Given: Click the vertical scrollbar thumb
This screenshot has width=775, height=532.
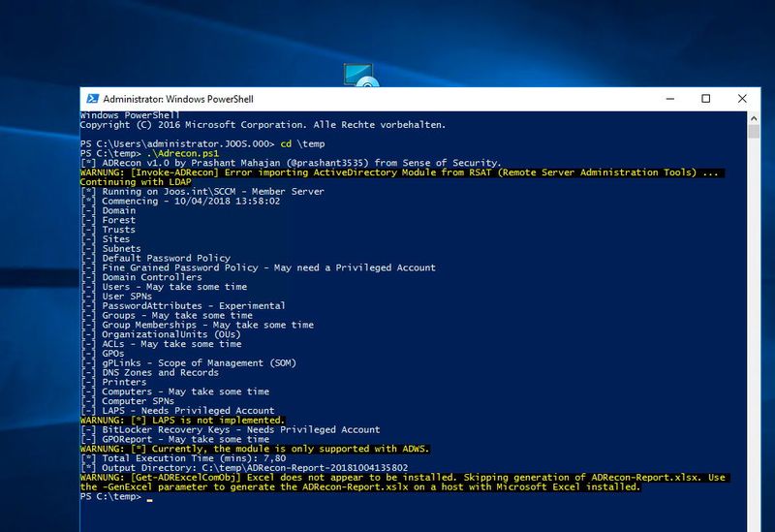Looking at the screenshot, I should coord(754,132).
